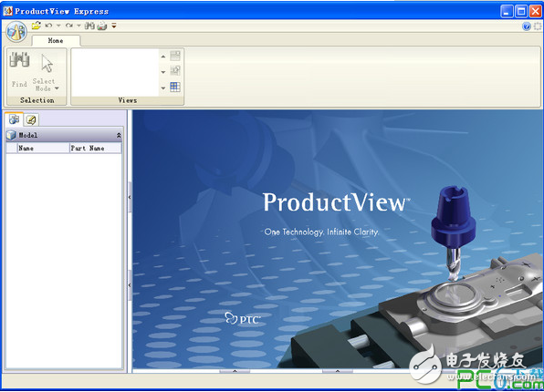This screenshot has width=544, height=392.
Task: Switch to the annotation pencil panel tab
Action: tap(31, 120)
